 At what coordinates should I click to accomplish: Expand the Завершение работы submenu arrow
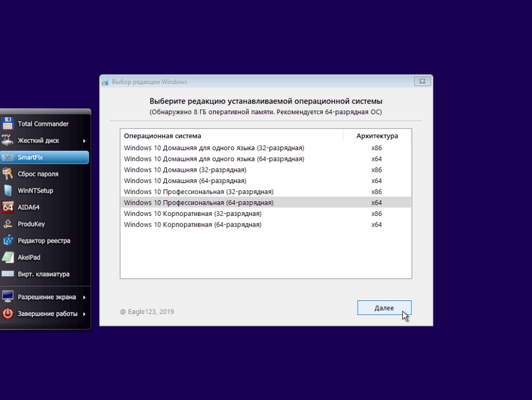click(84, 314)
